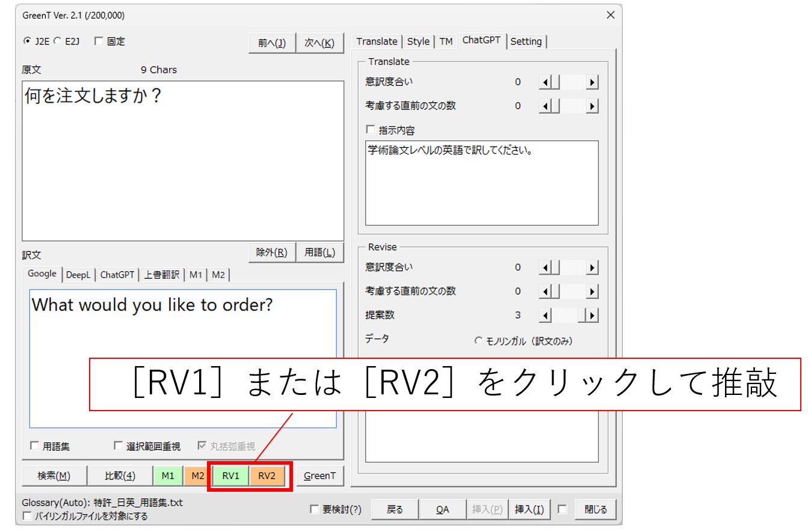This screenshot has height=532, width=808.
Task: Click the 検索(M) search button
Action: tap(54, 476)
